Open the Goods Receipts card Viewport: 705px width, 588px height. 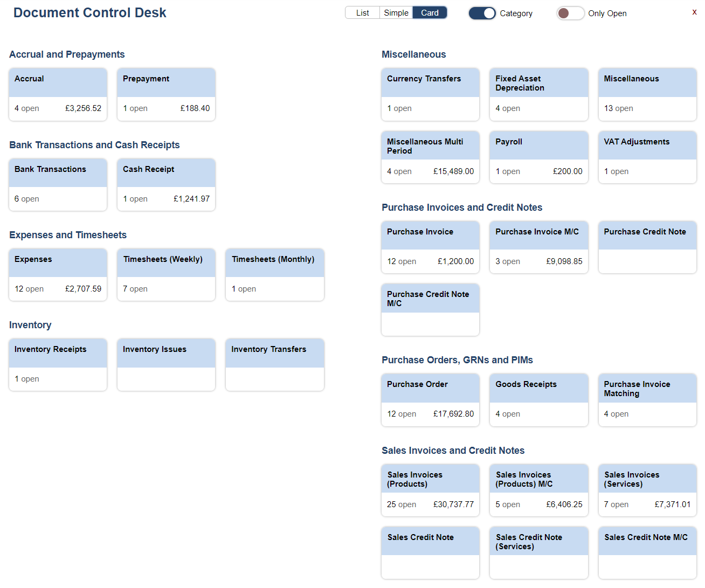click(x=538, y=399)
